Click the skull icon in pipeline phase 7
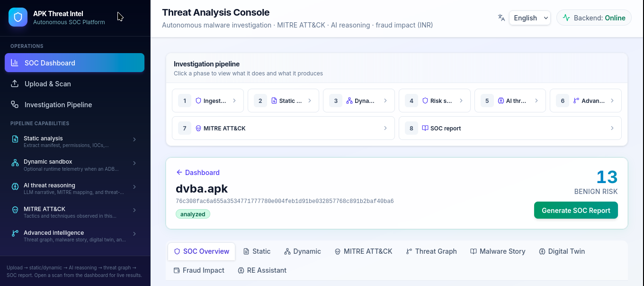The image size is (644, 286). click(x=198, y=128)
